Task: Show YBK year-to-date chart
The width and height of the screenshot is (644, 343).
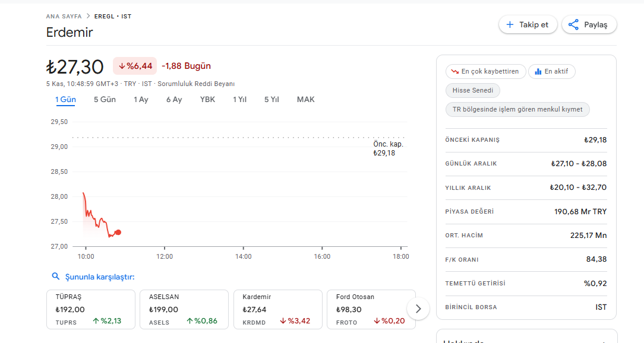Action: tap(207, 100)
